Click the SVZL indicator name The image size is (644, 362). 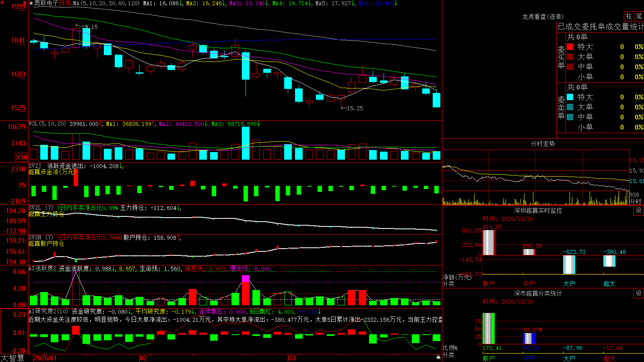click(x=35, y=208)
